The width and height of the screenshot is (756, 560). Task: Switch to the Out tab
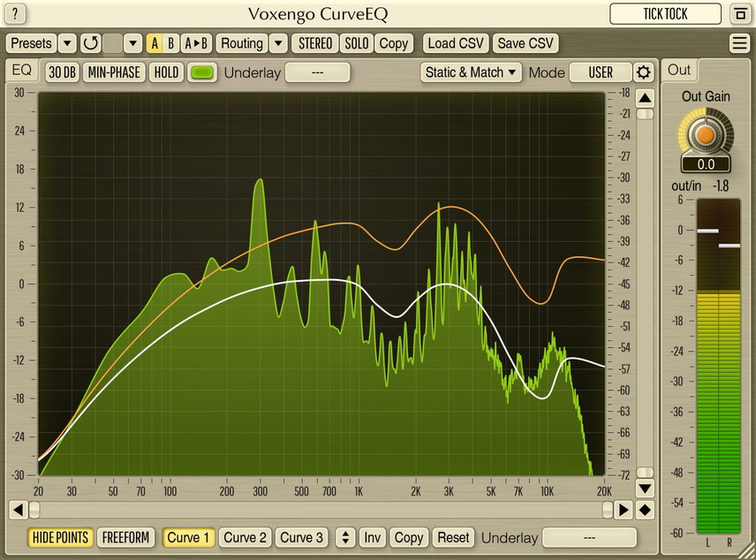pos(679,71)
